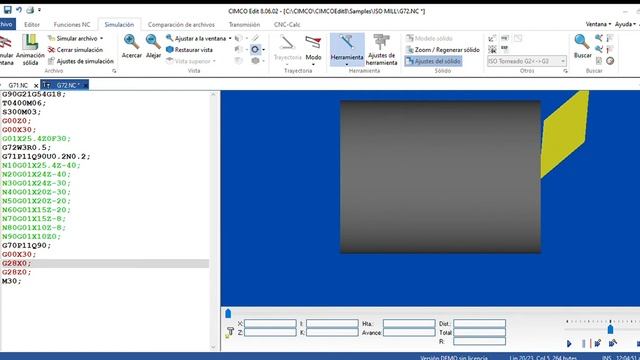Toggle the highlighted circle view icon

[255, 50]
